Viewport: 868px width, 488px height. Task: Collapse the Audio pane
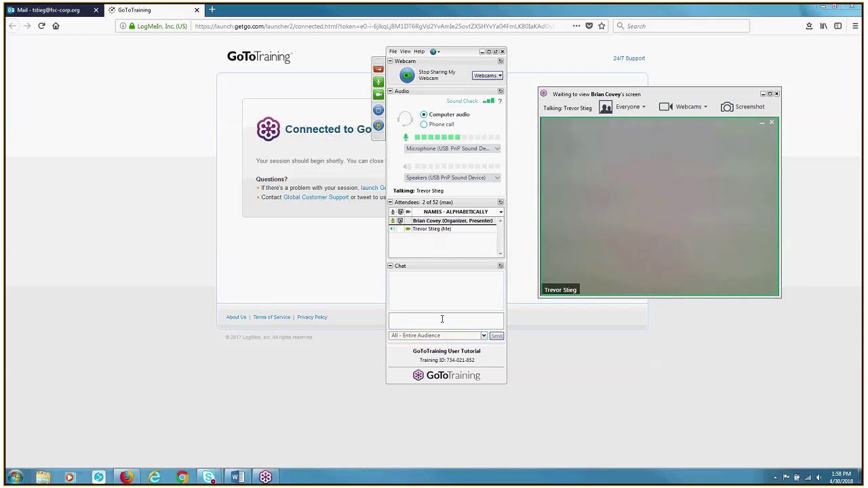click(x=390, y=91)
